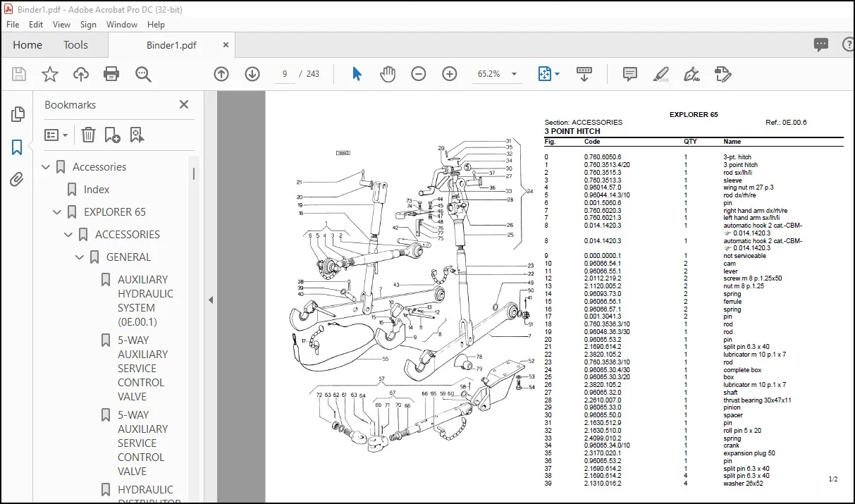Click the upload to cloud icon
This screenshot has width=855, height=504.
81,74
